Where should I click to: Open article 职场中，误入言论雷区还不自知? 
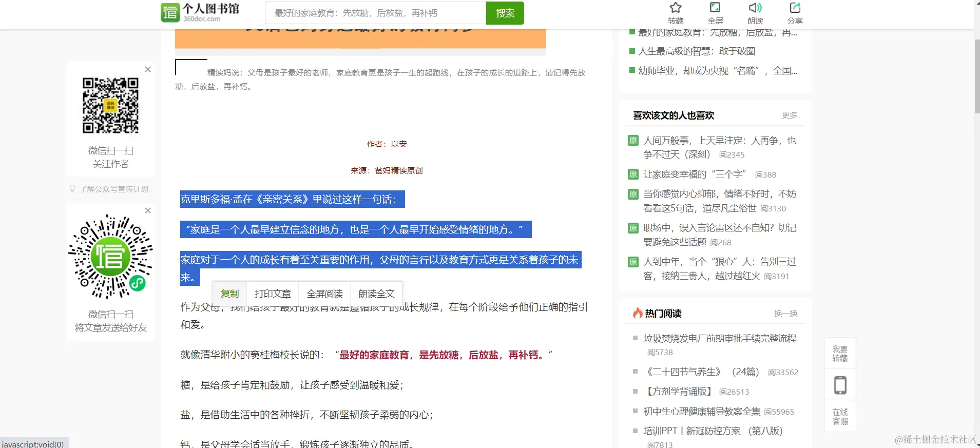[720, 235]
